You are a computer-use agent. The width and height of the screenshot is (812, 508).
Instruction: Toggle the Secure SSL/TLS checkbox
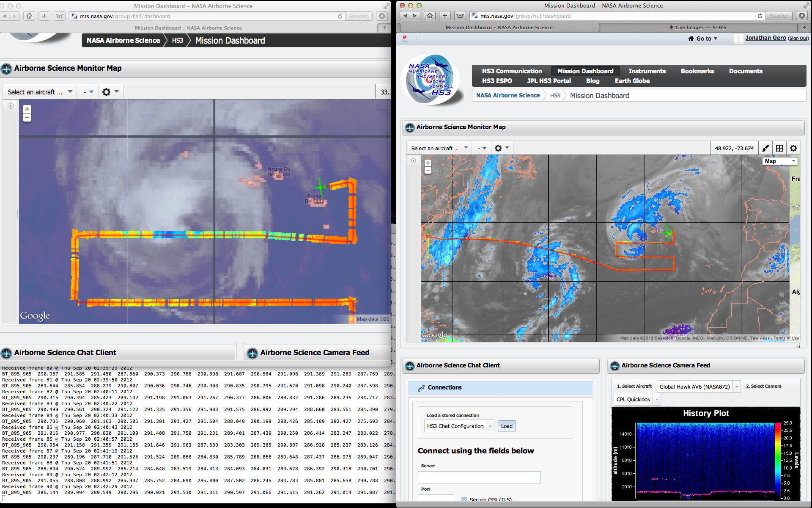pyautogui.click(x=464, y=500)
